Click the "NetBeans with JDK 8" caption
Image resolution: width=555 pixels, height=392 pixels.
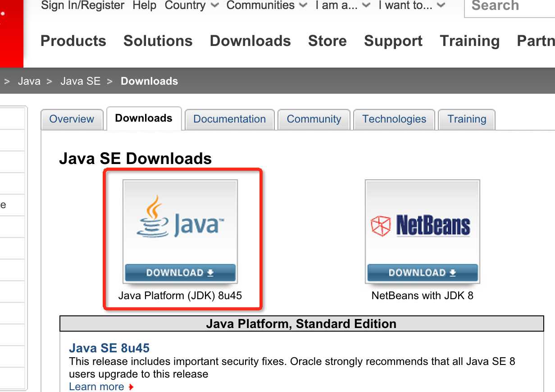pyautogui.click(x=423, y=296)
